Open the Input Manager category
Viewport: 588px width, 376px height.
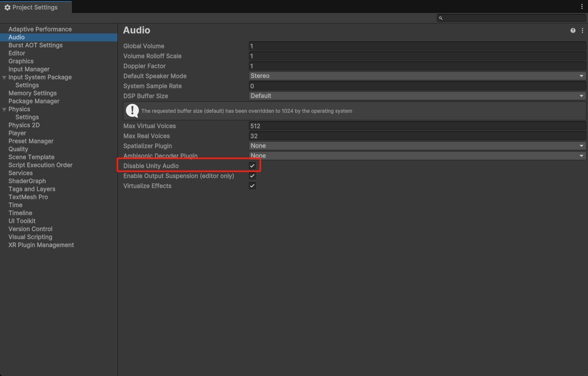tap(29, 69)
